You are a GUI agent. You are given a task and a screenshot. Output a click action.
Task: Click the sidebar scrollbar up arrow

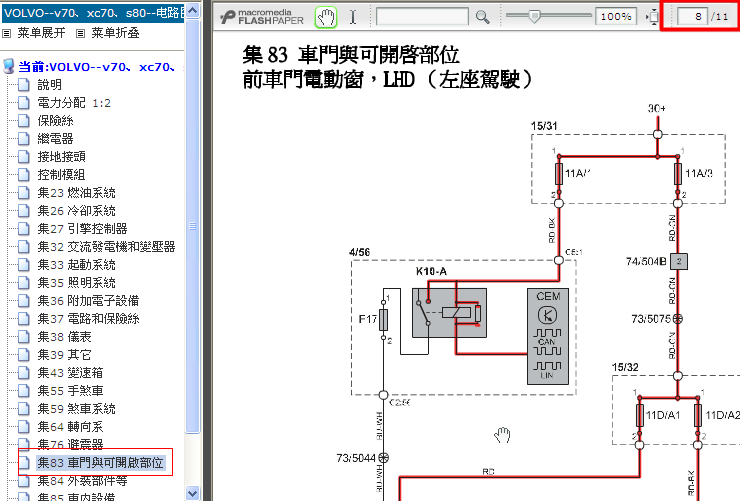(x=193, y=10)
